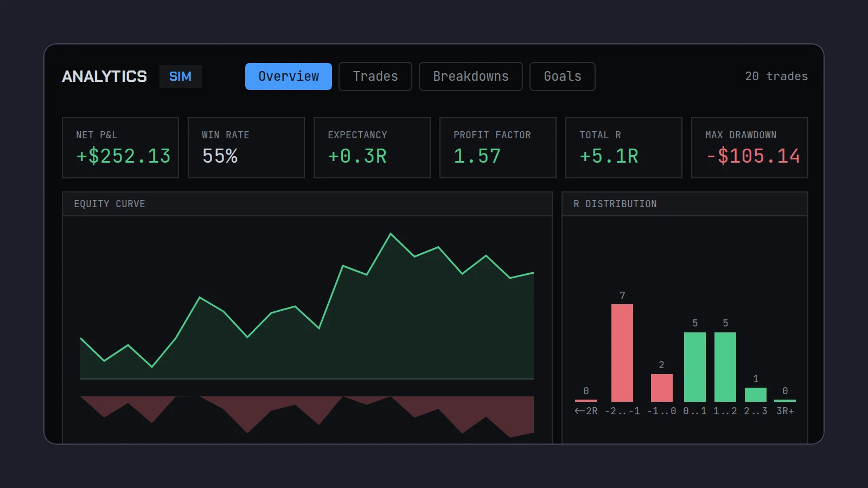Select the Profit Factor 1.57 card
This screenshot has width=868, height=488.
click(498, 148)
